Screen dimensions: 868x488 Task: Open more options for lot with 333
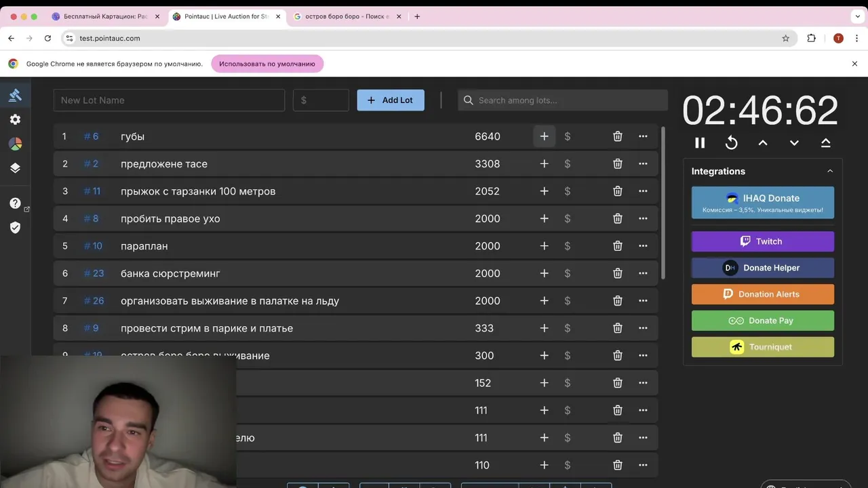[x=643, y=328]
